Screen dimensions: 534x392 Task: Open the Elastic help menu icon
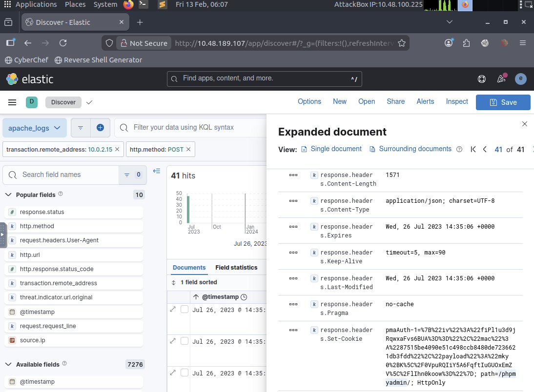click(482, 79)
